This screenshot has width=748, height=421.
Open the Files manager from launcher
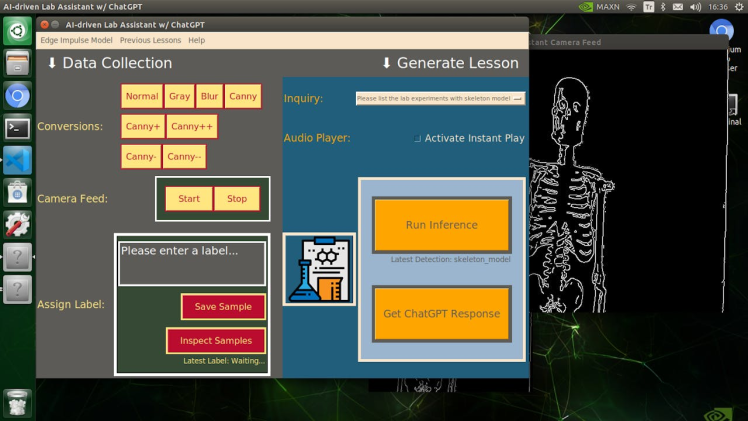coord(17,63)
